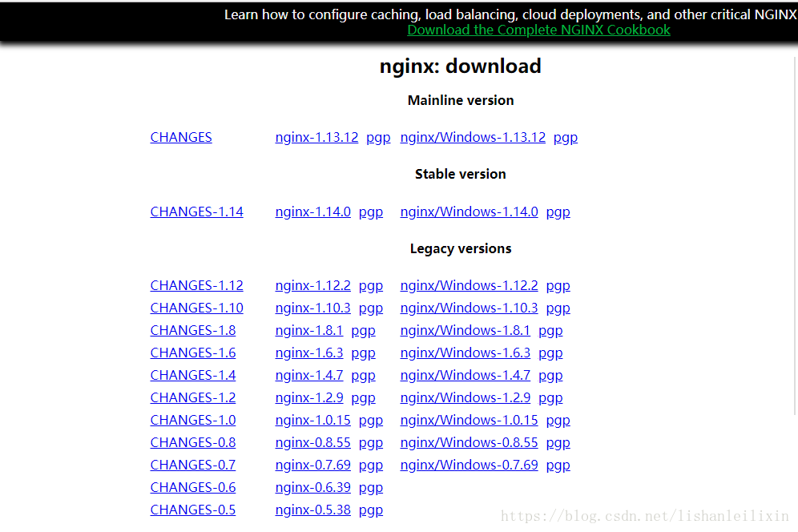The width and height of the screenshot is (798, 532).
Task: Open CHANGES-0.8 link
Action: (x=193, y=442)
